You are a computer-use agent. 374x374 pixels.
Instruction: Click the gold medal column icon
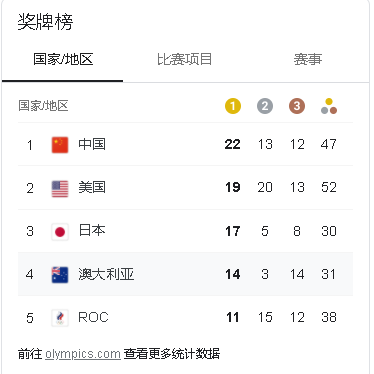(x=233, y=106)
